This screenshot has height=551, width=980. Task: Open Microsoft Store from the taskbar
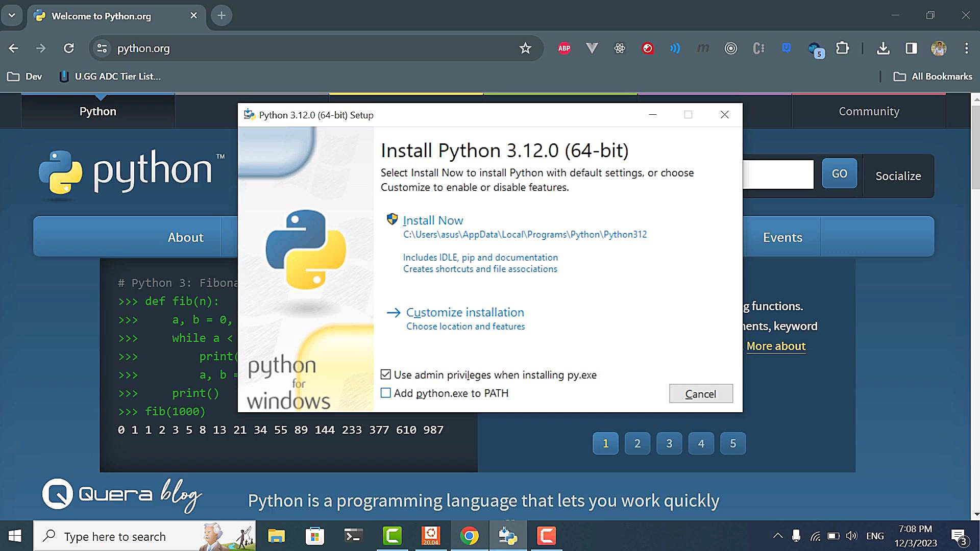point(314,536)
